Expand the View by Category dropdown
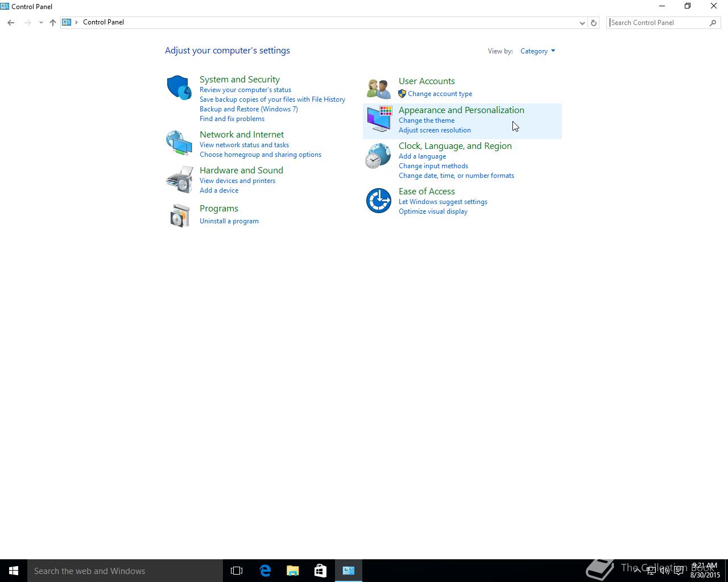Screen dimensions: 728x582 537,51
